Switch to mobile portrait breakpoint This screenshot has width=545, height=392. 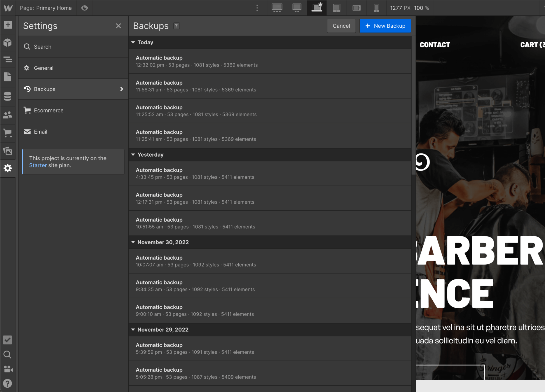(x=376, y=8)
